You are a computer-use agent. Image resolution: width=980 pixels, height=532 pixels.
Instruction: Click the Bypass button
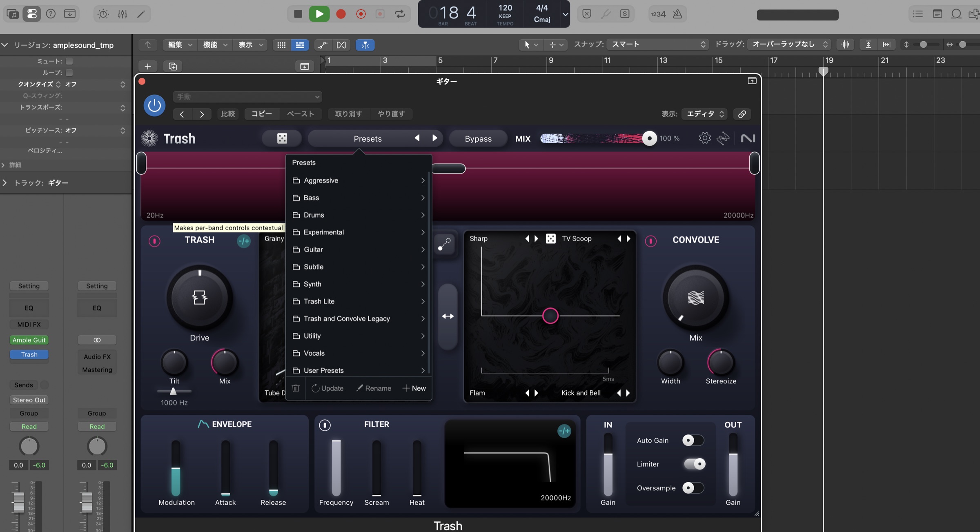click(x=478, y=138)
